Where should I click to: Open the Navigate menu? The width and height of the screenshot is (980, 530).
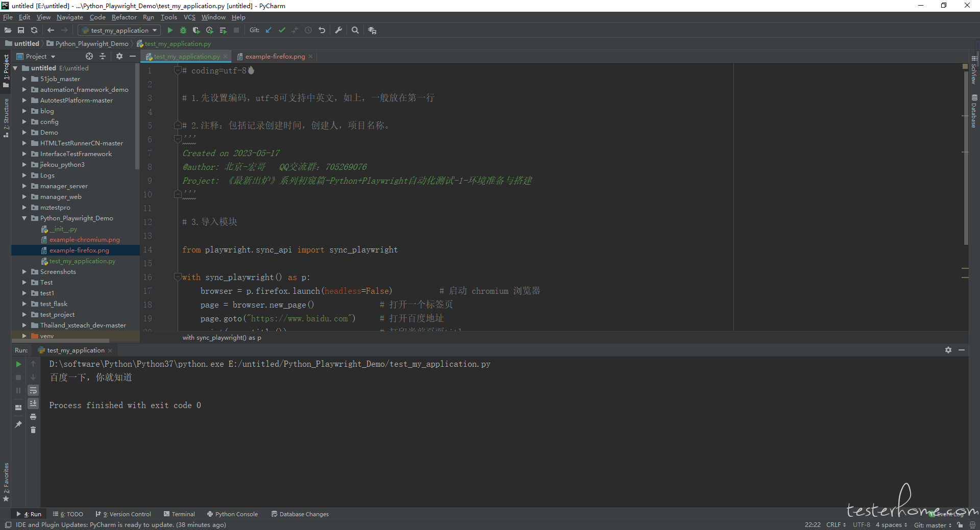pos(70,17)
